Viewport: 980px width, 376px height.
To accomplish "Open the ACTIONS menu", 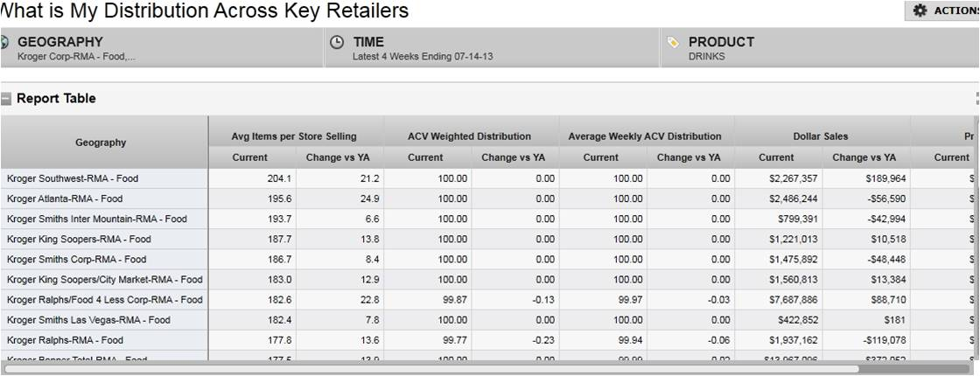I will click(x=943, y=10).
